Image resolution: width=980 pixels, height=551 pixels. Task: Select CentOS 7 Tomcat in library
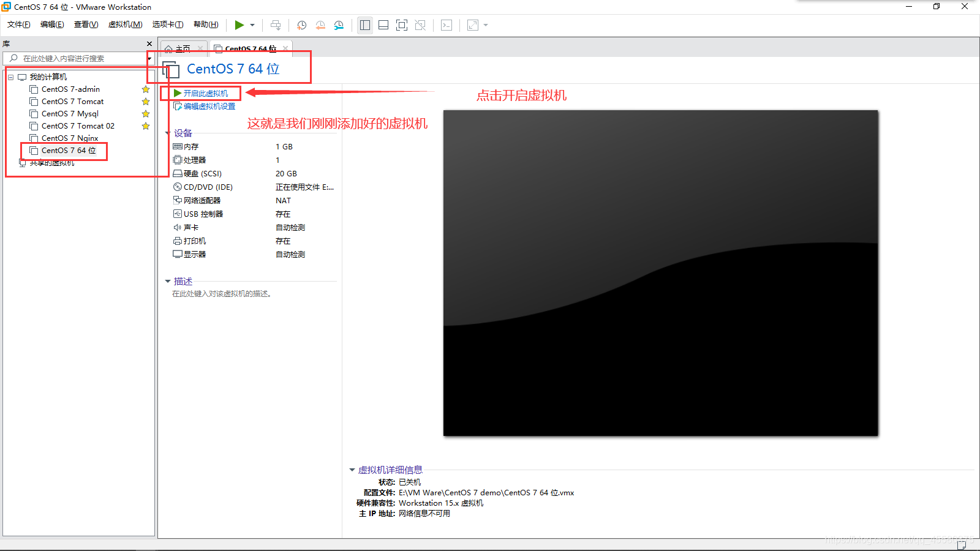[72, 102]
